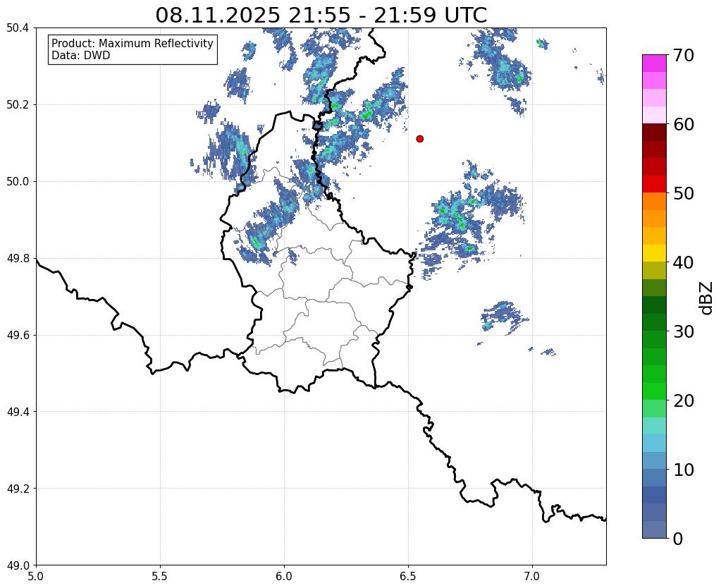Click the colorbar tick label 0

(678, 539)
